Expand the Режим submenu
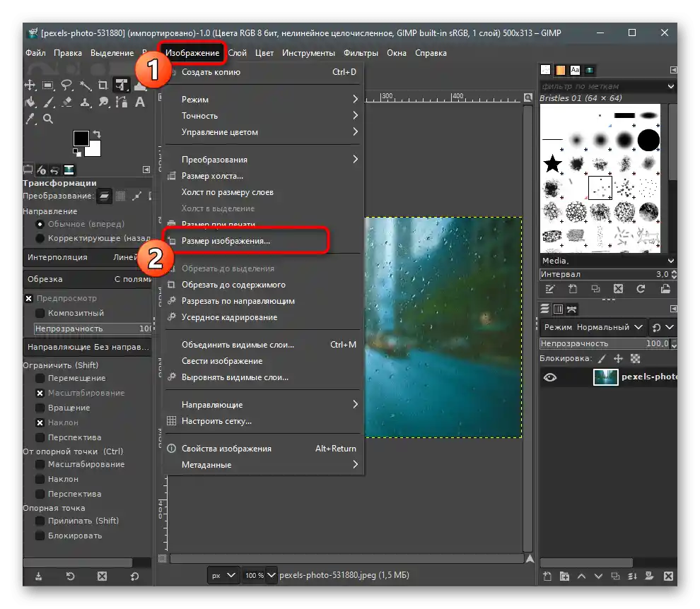Image resolution: width=700 pixels, height=609 pixels. click(x=264, y=99)
